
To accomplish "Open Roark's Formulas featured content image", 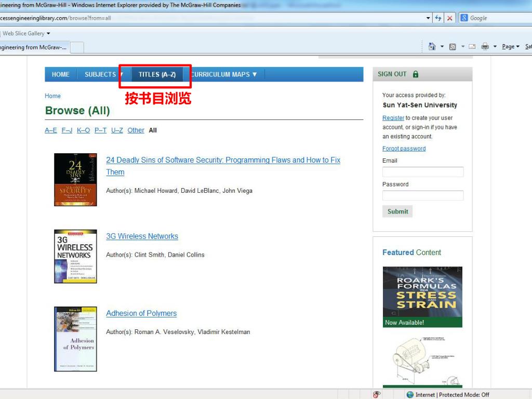I will pos(422,297).
